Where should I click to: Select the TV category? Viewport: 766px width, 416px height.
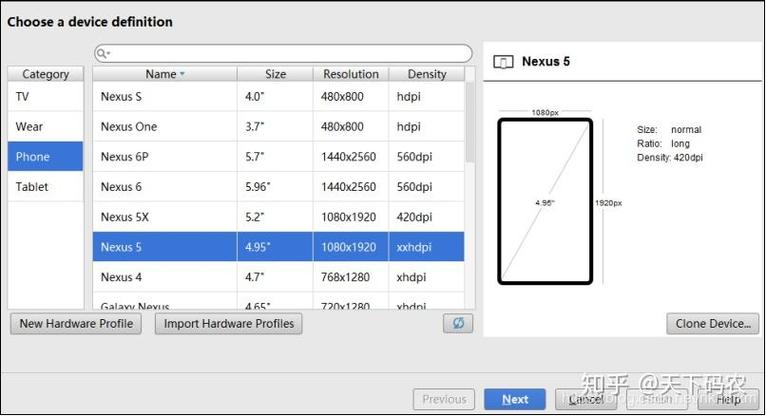pos(45,97)
